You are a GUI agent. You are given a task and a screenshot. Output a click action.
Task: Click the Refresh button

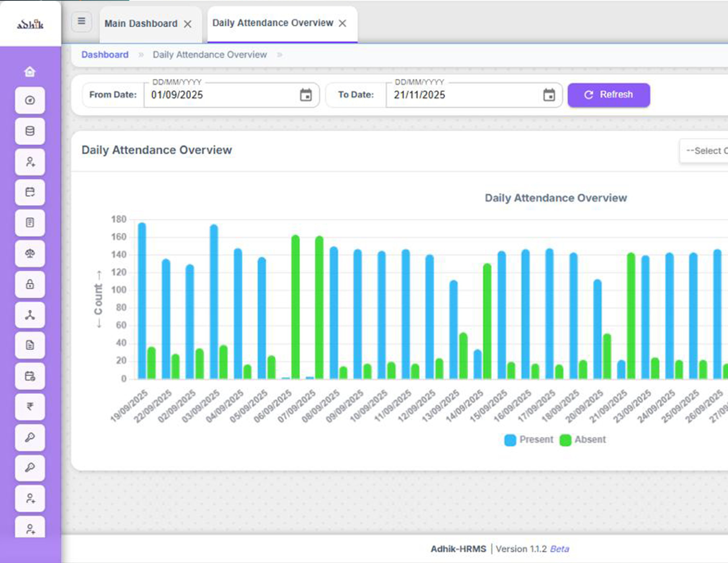[x=608, y=95]
